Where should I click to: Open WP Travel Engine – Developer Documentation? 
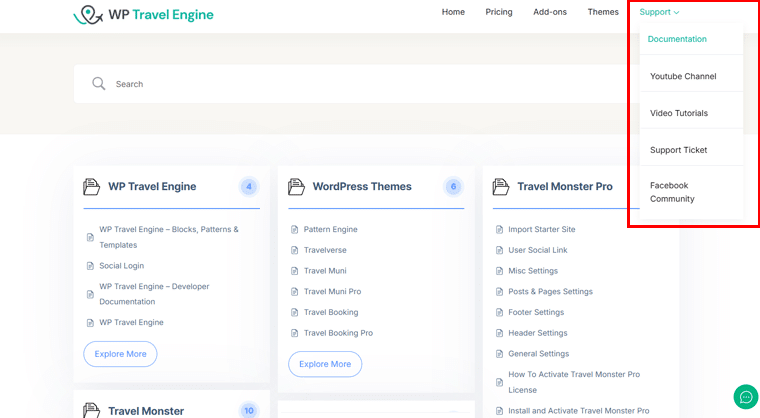154,294
